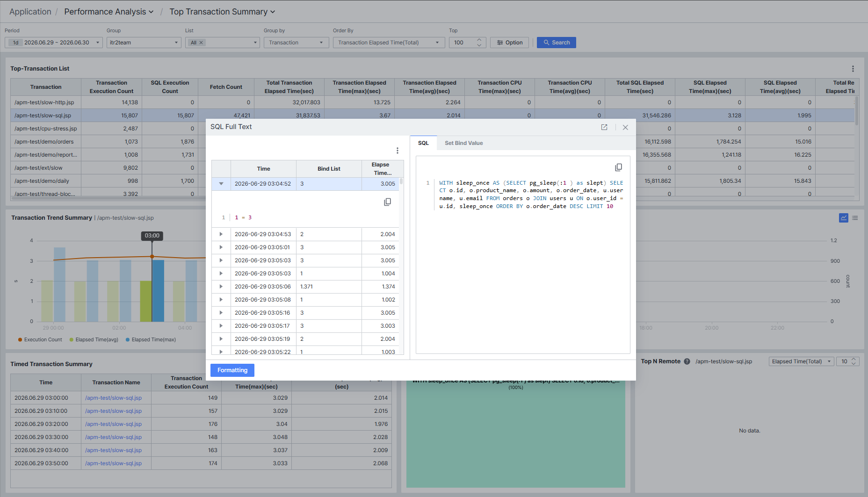Expand the 2026-06-29 03:05:17 row
This screenshot has width=868, height=497.
(221, 326)
